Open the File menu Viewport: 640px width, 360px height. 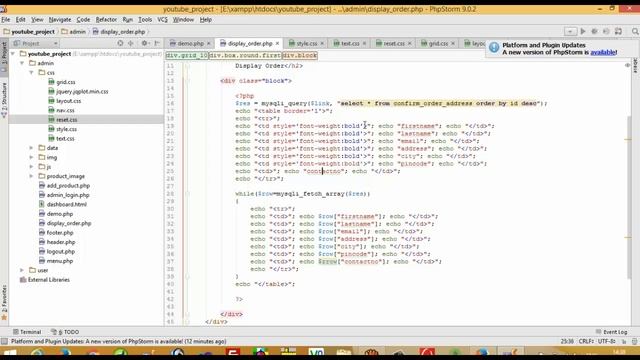pos(6,20)
